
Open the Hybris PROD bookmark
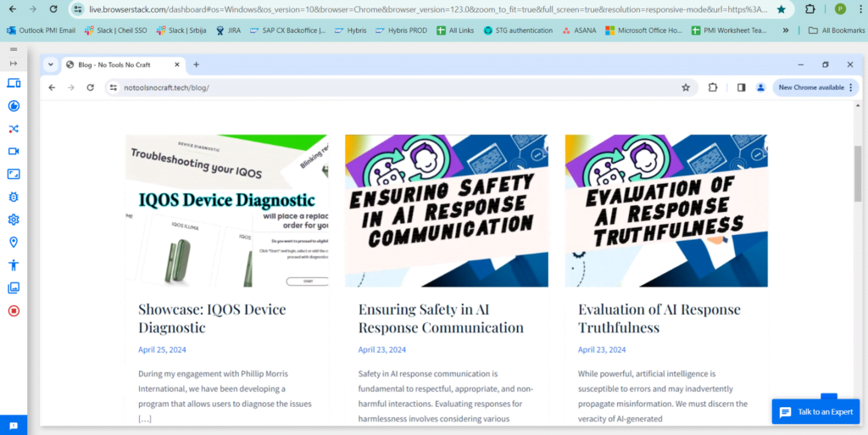(x=401, y=31)
